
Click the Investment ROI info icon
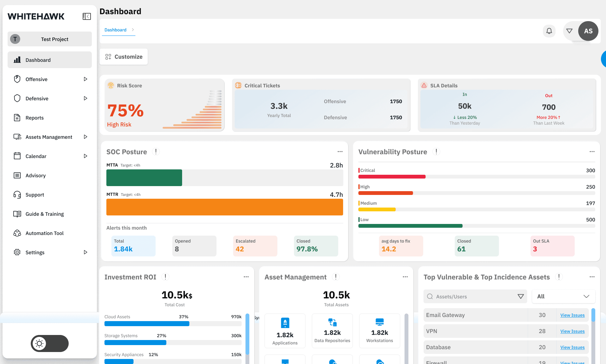pos(165,277)
